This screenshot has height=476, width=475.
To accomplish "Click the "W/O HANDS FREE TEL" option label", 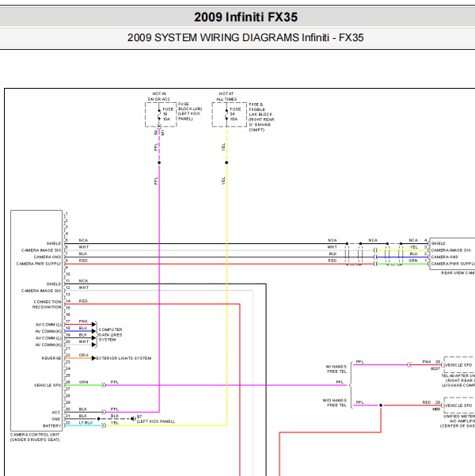I will [x=335, y=402].
